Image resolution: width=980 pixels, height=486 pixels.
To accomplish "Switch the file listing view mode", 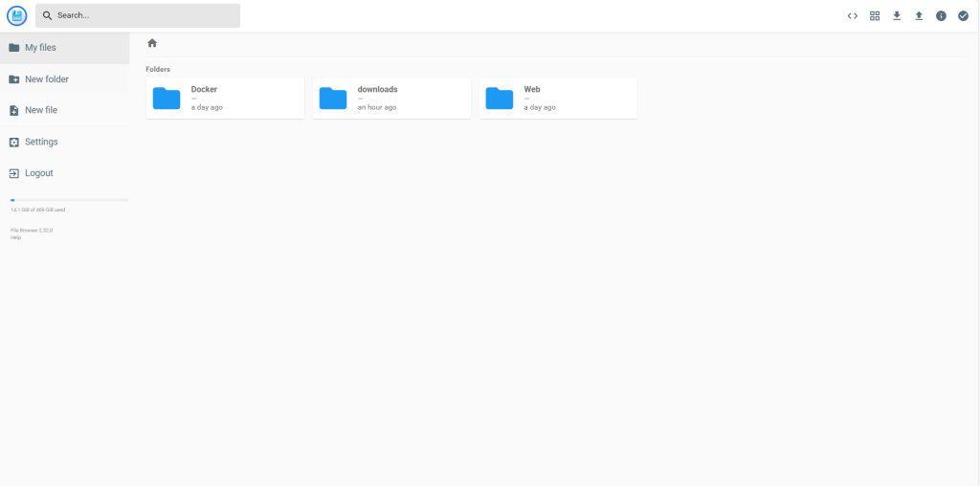I will (x=875, y=16).
